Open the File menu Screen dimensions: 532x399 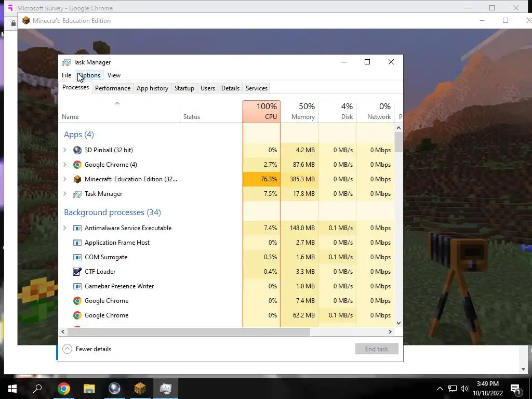click(x=66, y=75)
